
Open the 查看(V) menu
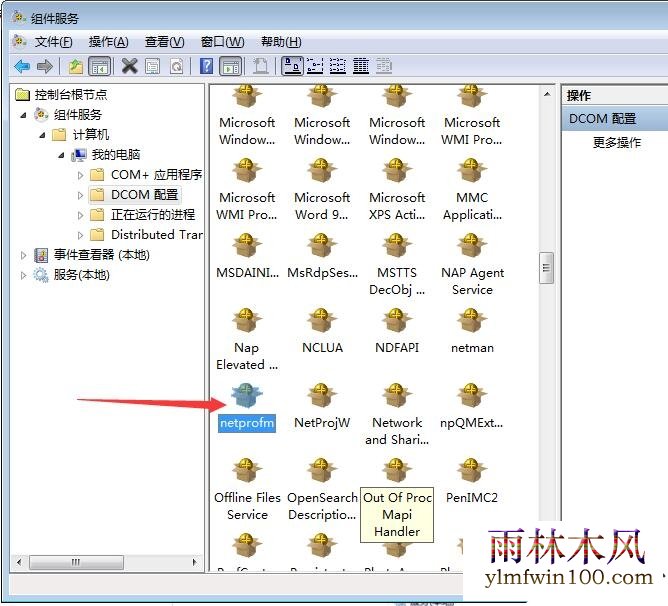coord(164,42)
